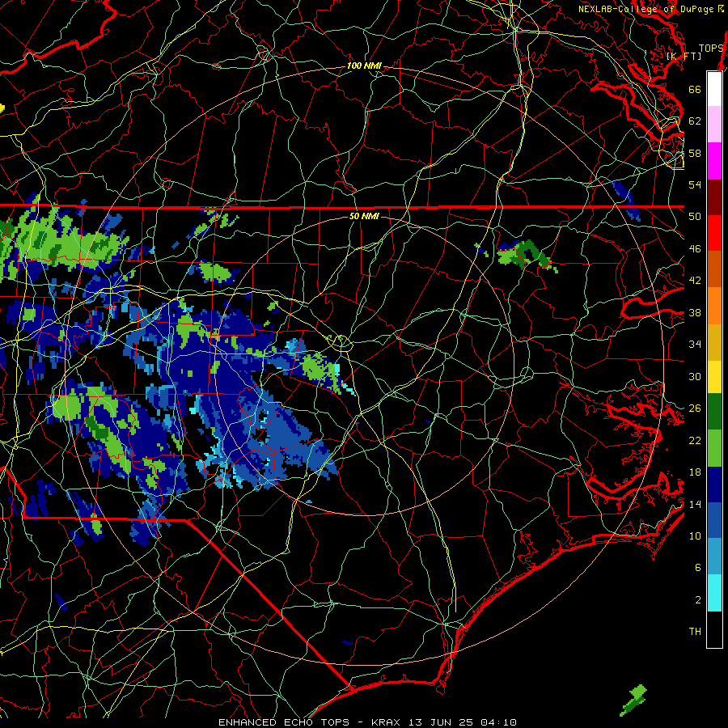The width and height of the screenshot is (728, 728).
Task: Click the navy blue legend swatch
Action: (714, 485)
